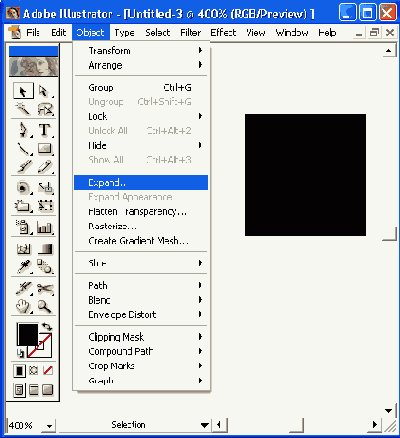Open the zoom level 400% dropdown
Screen dimensions: 400x438
click(x=49, y=426)
